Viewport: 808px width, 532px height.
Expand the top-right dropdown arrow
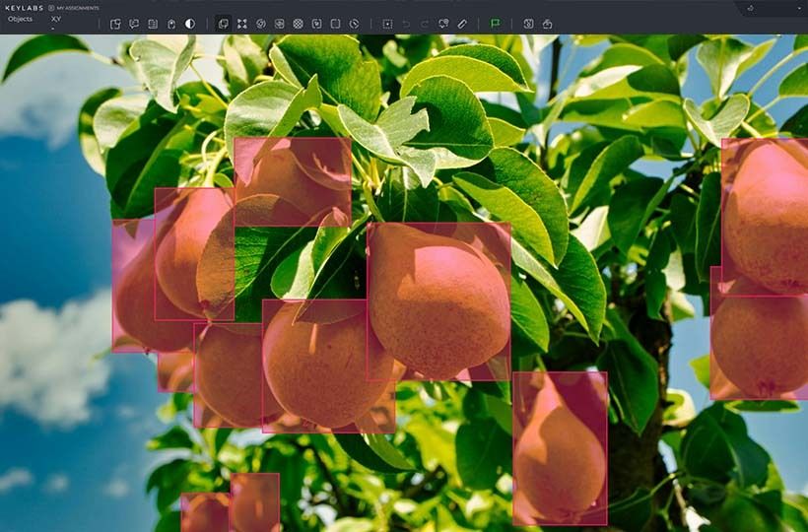point(799,8)
